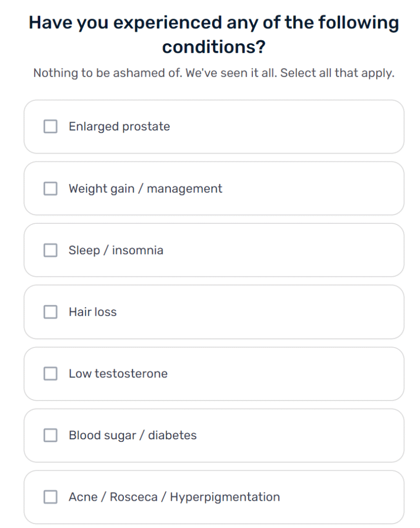Choose the Enlarged prostate option card
Image resolution: width=420 pixels, height=528 pixels.
[x=214, y=127]
